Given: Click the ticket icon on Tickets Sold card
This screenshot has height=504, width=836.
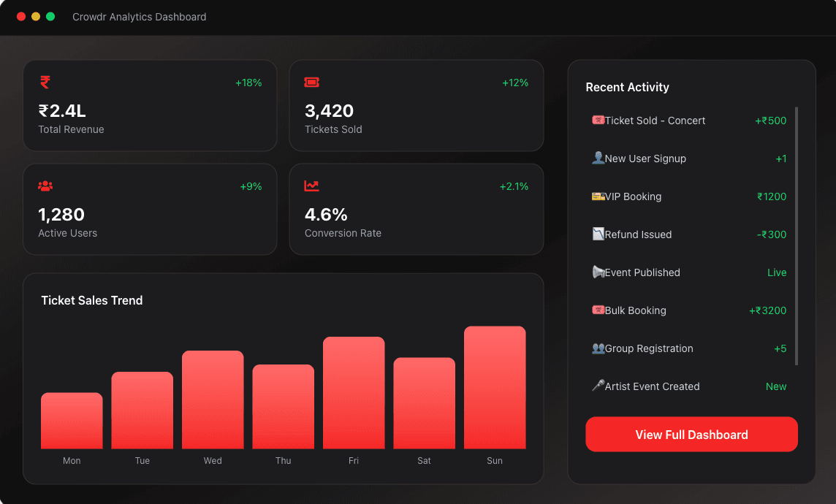Looking at the screenshot, I should coord(311,82).
